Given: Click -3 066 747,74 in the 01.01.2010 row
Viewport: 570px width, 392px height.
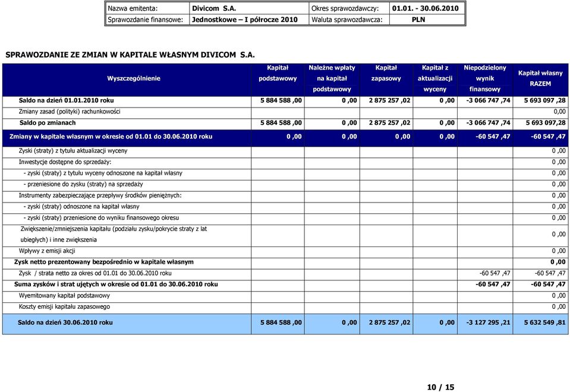Looking at the screenshot, I should click(x=488, y=100).
